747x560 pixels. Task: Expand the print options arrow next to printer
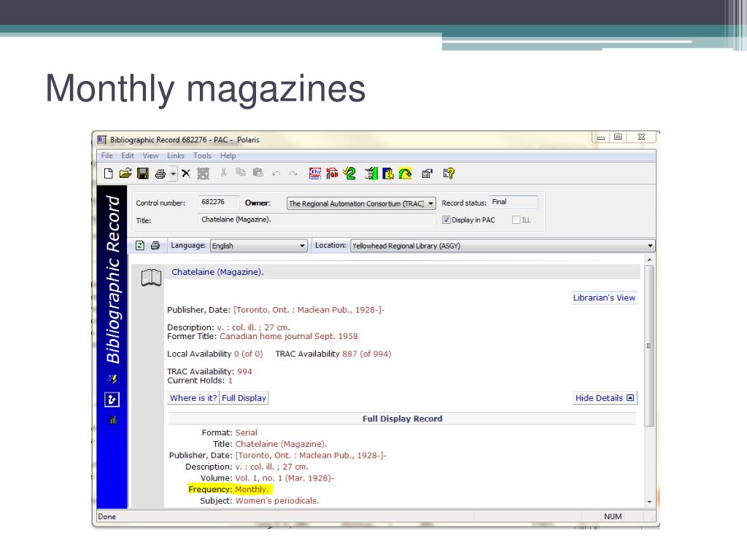(173, 174)
